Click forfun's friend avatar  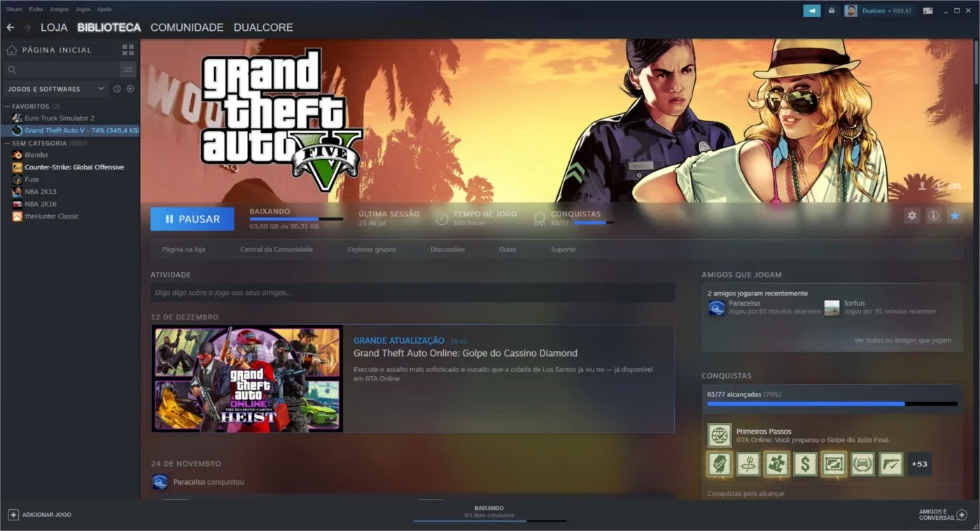tap(832, 308)
